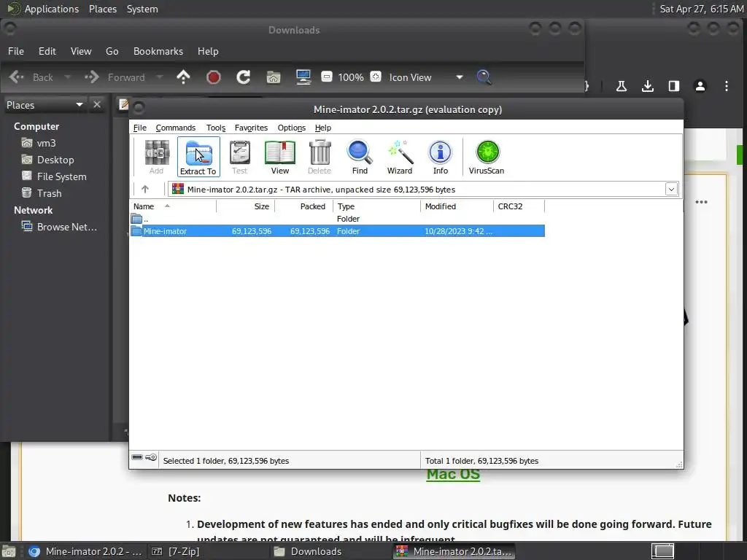Reload the Downloads folder view
Viewport: 747px width, 560px height.
coord(244,77)
